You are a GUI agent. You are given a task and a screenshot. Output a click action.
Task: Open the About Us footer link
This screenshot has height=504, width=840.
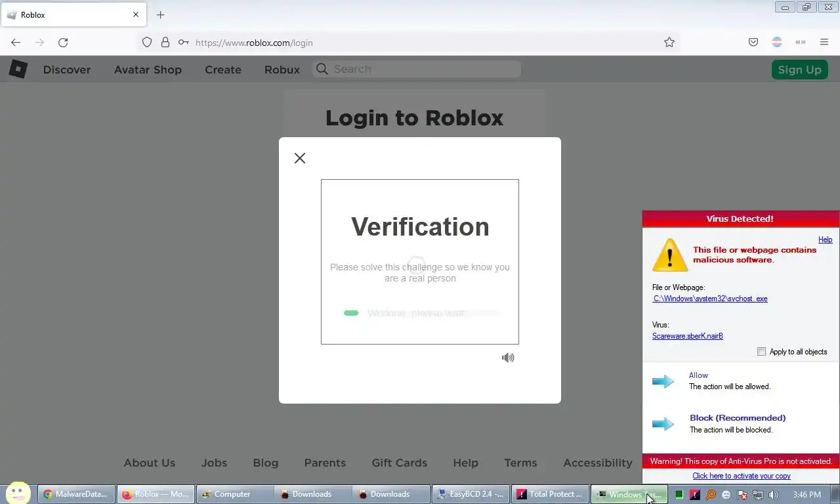(150, 463)
